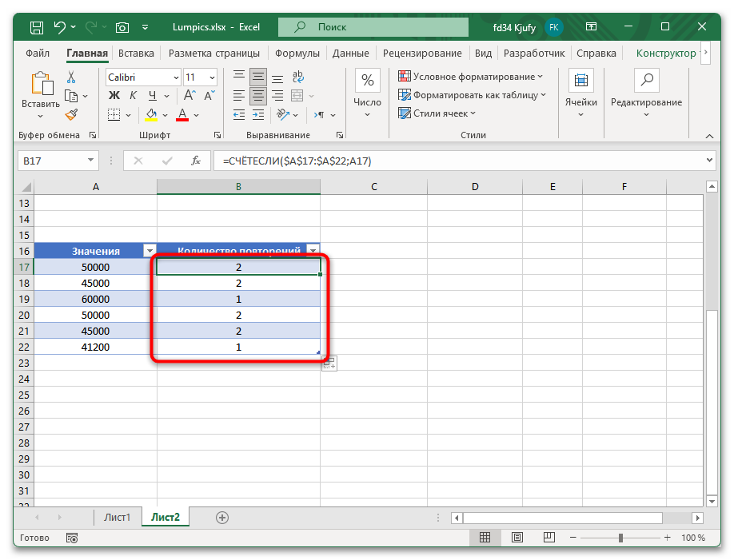Viewport: 734px width, 560px height.
Task: Apply percent format with the % icon
Action: (366, 80)
